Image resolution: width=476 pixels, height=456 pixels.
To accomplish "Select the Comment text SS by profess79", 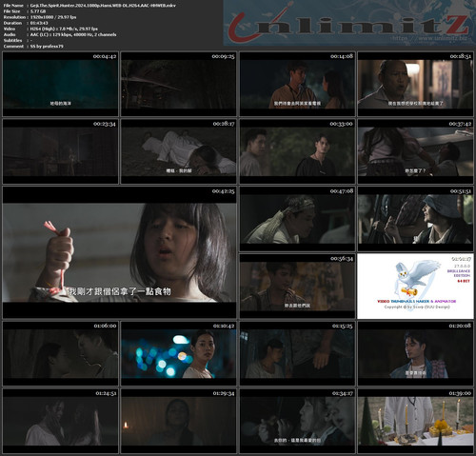I will 47,46.
